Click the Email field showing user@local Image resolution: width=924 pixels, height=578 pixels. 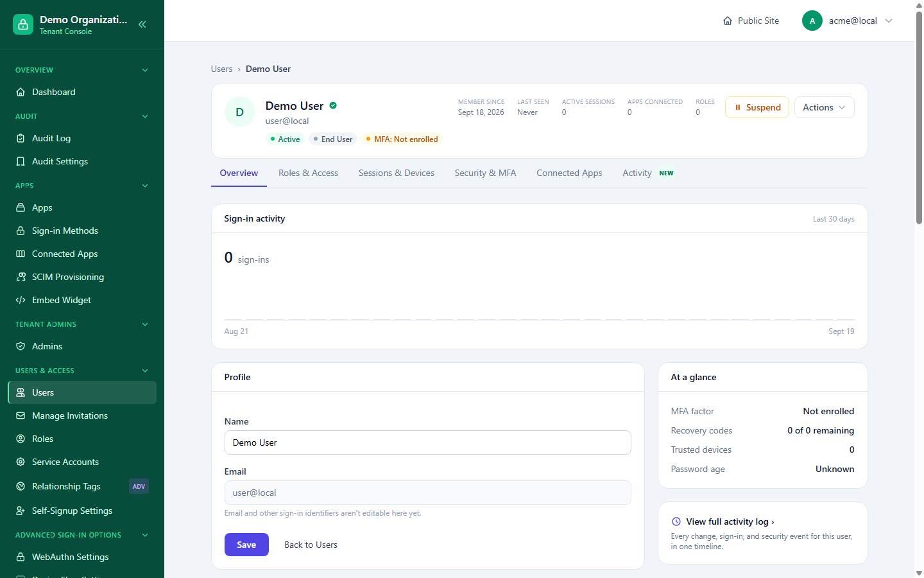tap(427, 493)
